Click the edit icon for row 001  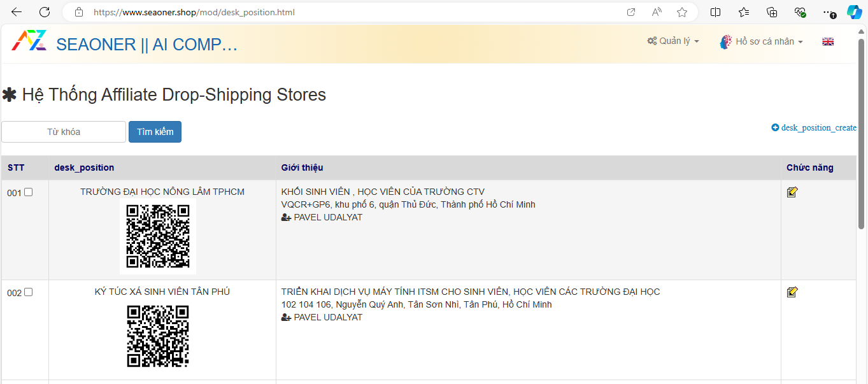point(792,192)
